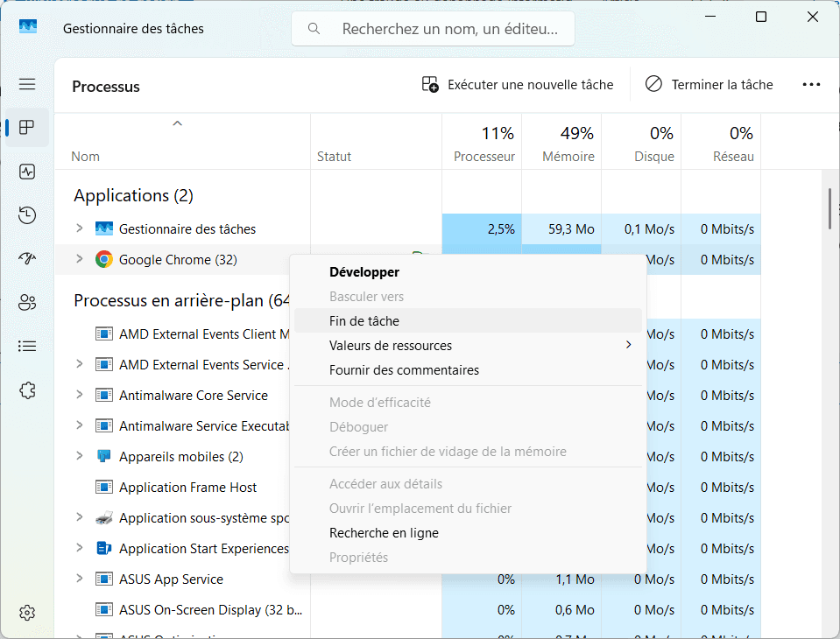The width and height of the screenshot is (840, 639).
Task: Open Startup apps gauge icon
Action: coord(27,259)
